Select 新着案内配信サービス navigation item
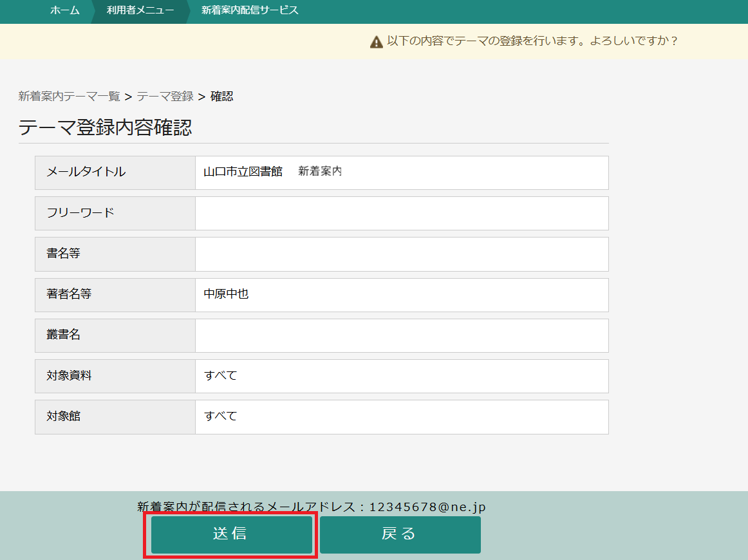This screenshot has height=560, width=748. click(250, 10)
